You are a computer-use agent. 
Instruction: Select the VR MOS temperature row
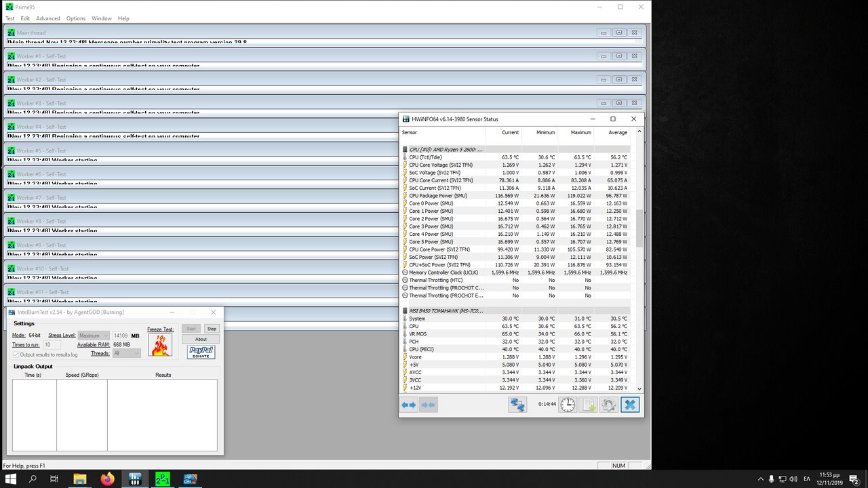point(515,334)
